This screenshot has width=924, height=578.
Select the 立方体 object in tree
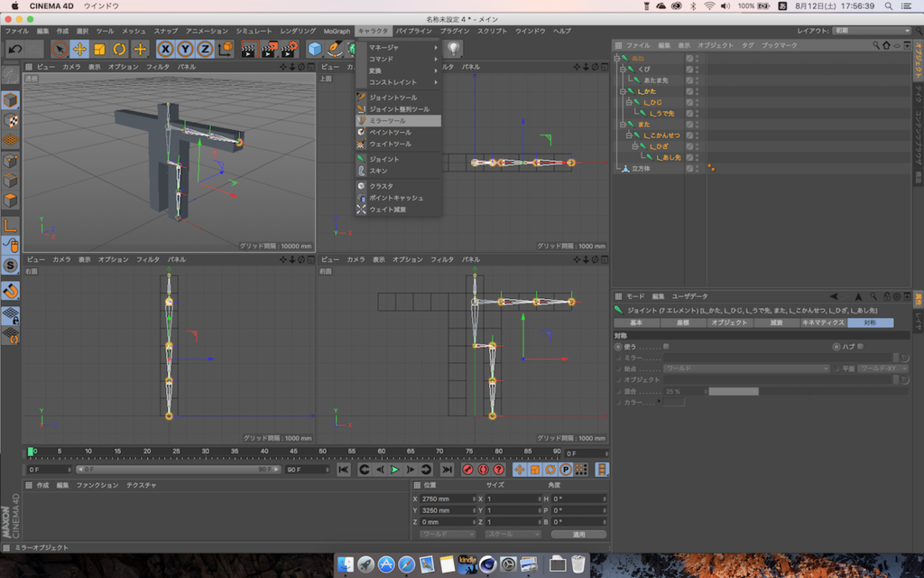coord(641,169)
